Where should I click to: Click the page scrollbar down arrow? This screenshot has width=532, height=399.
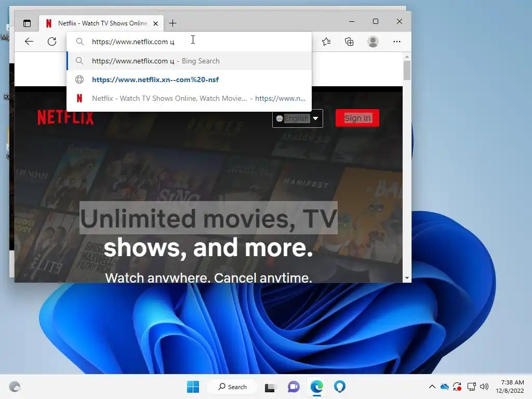point(407,278)
